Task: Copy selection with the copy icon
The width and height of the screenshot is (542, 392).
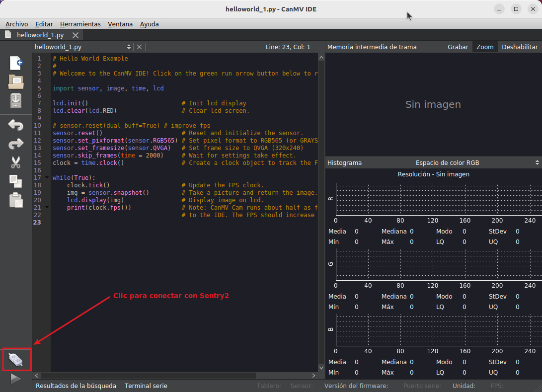Action: (x=16, y=181)
